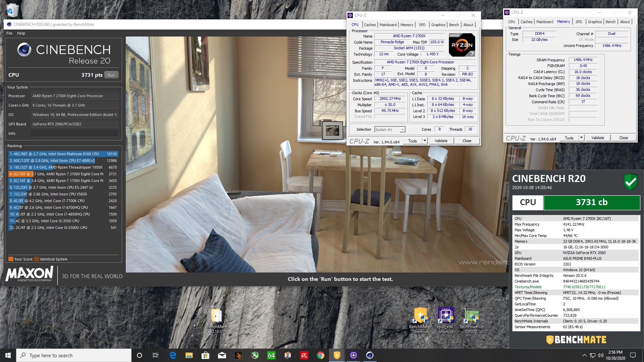
Task: Open CPU tab in Memory CPU-Z window
Action: [x=512, y=22]
